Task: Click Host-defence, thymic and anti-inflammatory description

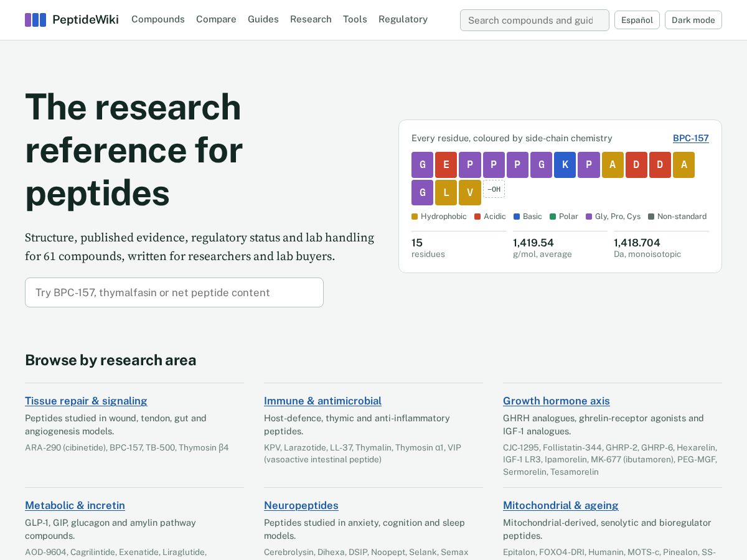Action: coord(357,424)
